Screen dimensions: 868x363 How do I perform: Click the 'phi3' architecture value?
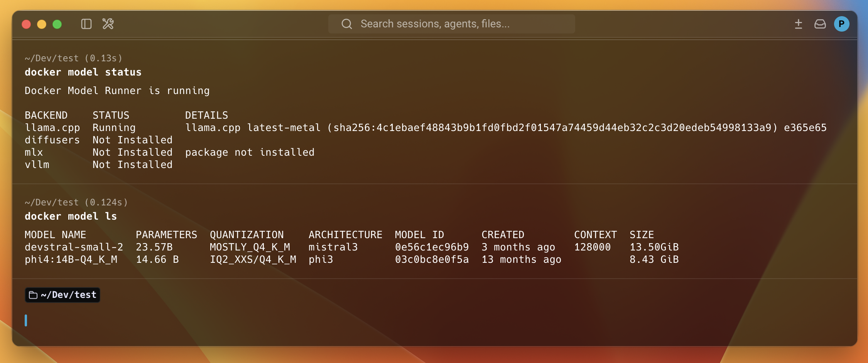coord(321,260)
